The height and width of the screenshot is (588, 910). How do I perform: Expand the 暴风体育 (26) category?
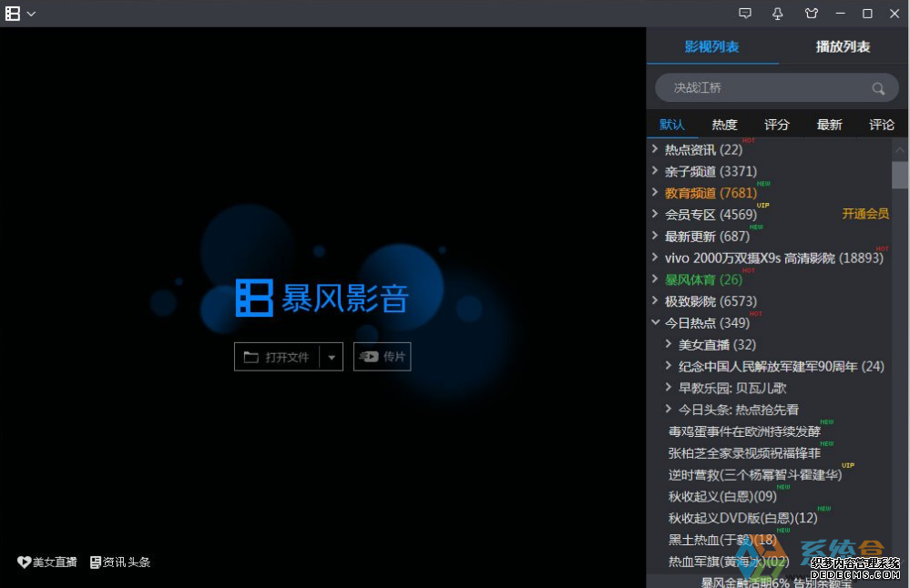pos(655,279)
